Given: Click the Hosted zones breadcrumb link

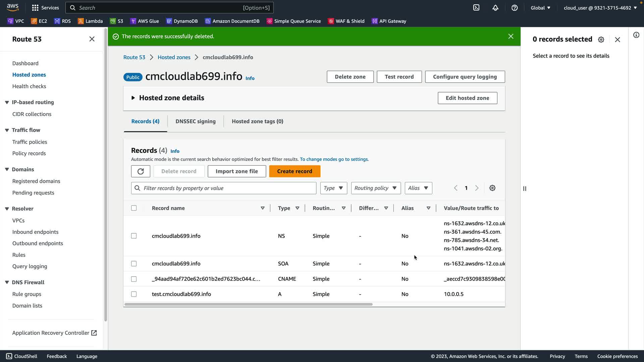Looking at the screenshot, I should pos(174,57).
